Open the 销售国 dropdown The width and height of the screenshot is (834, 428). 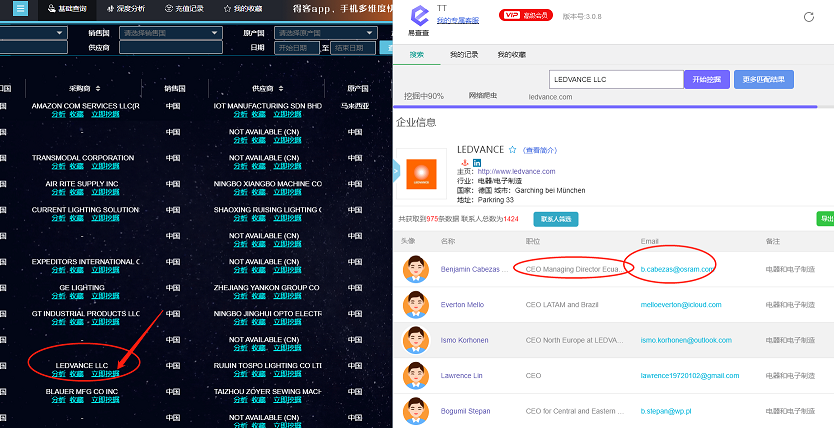point(171,33)
